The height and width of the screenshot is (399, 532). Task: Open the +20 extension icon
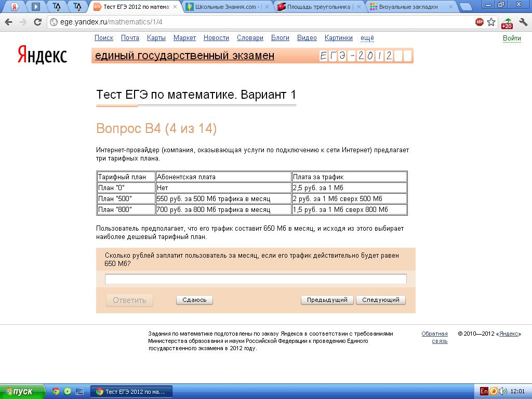(507, 23)
